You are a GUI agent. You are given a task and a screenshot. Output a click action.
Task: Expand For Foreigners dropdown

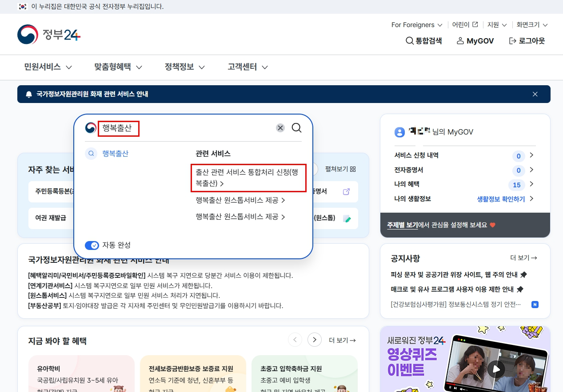tap(417, 25)
